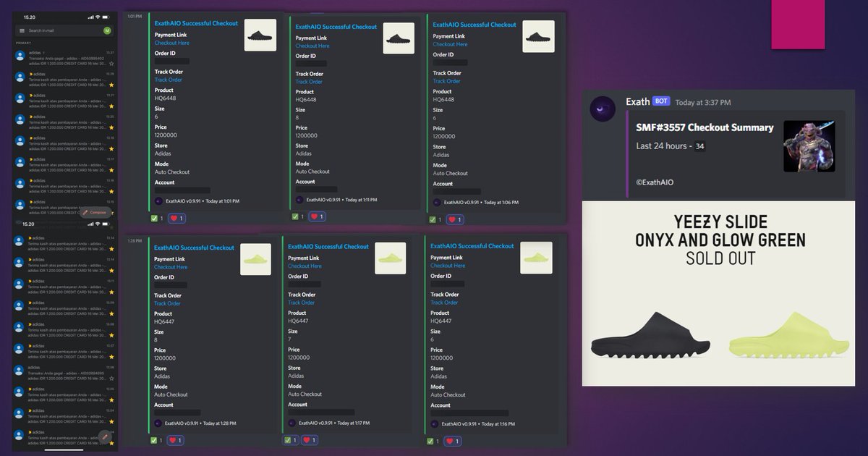Viewport: 868px width, 456px height.
Task: Click SMF#3557 Checkout Summary title
Action: pos(705,127)
